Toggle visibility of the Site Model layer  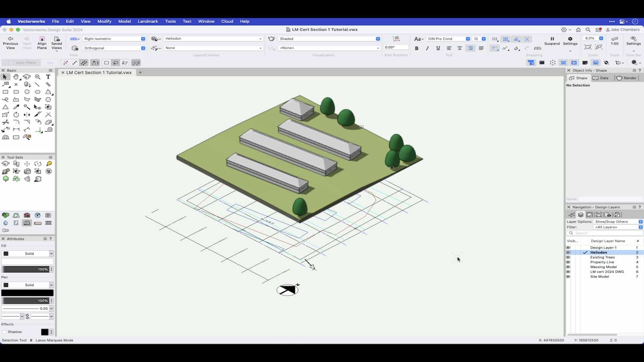tap(568, 277)
